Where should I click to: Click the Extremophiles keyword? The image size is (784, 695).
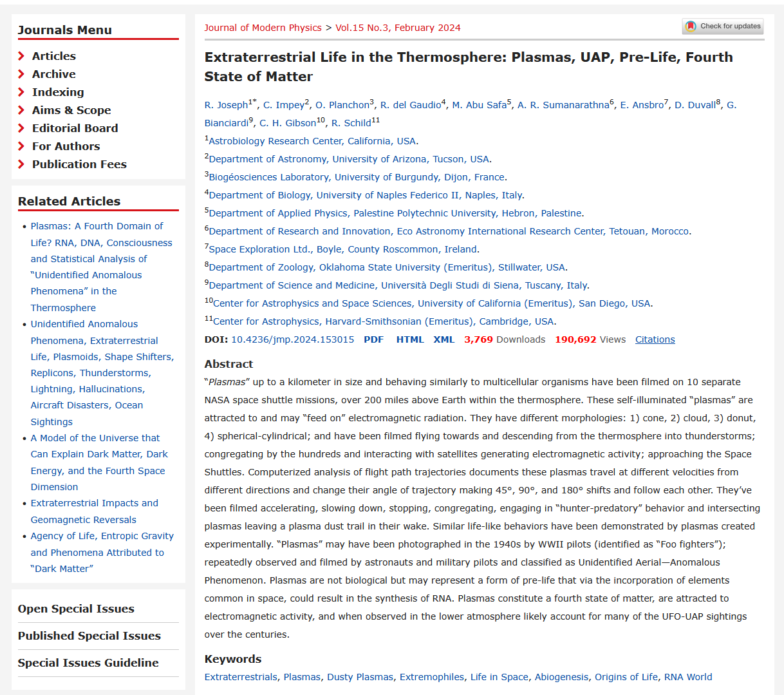click(432, 677)
